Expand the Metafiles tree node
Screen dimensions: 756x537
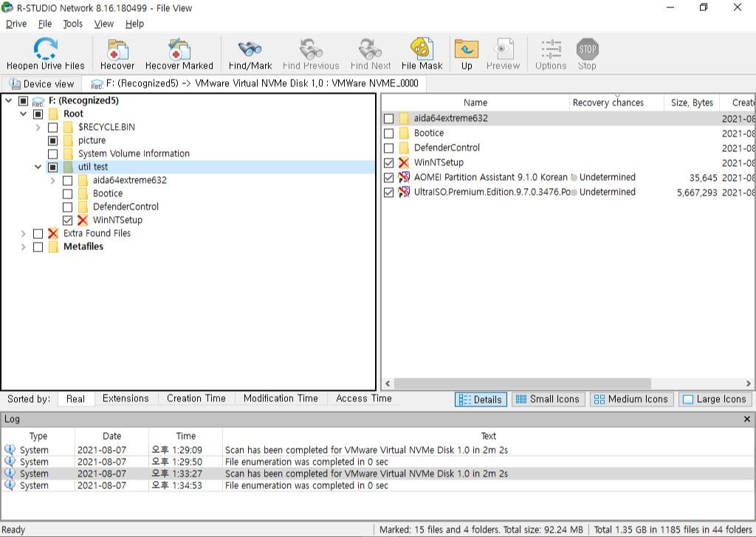(x=23, y=247)
